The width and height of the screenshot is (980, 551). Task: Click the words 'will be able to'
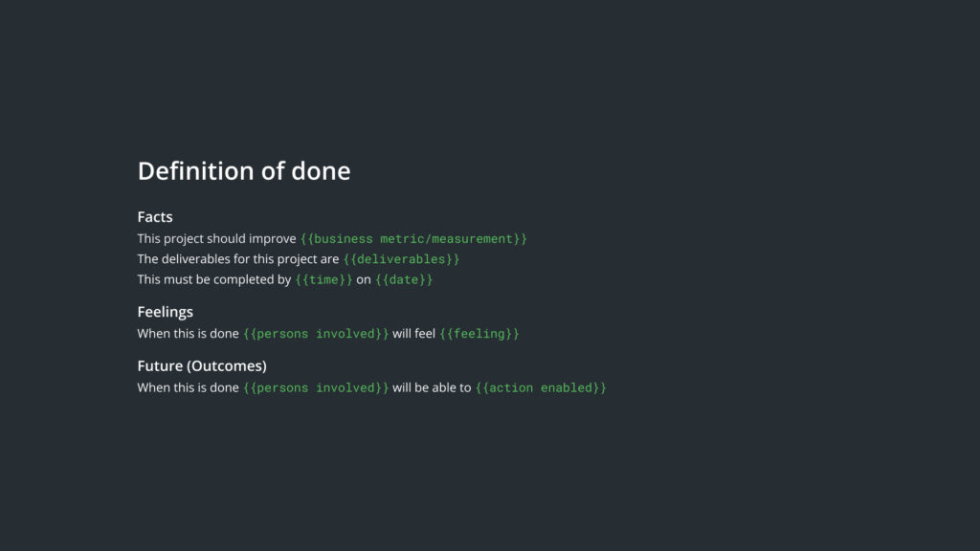(432, 388)
